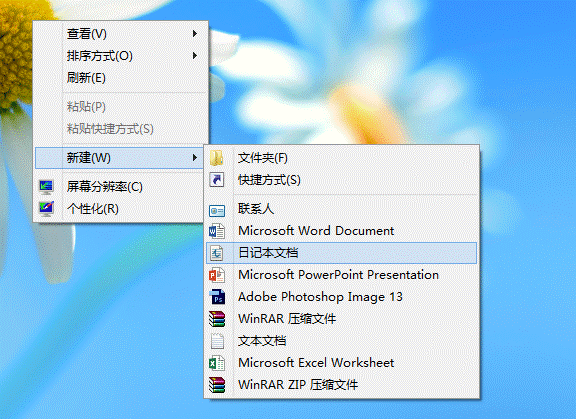Click the shortcut arrow icon beside 快捷方式(S)
This screenshot has width=576, height=419.
click(x=217, y=180)
